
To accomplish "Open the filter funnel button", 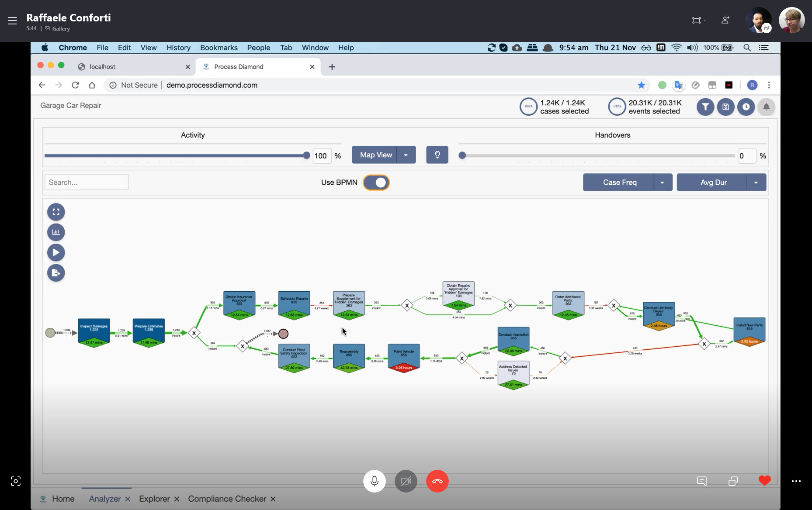I will [x=705, y=107].
